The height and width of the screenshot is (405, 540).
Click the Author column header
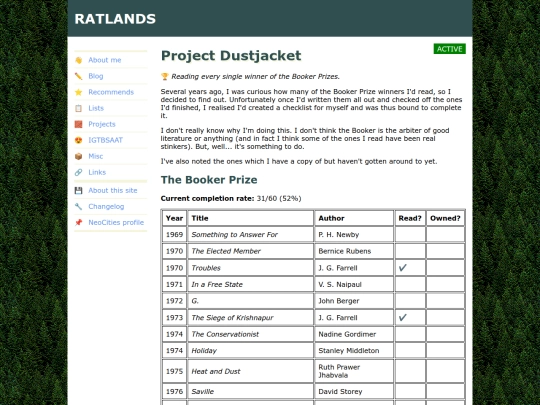pyautogui.click(x=354, y=218)
